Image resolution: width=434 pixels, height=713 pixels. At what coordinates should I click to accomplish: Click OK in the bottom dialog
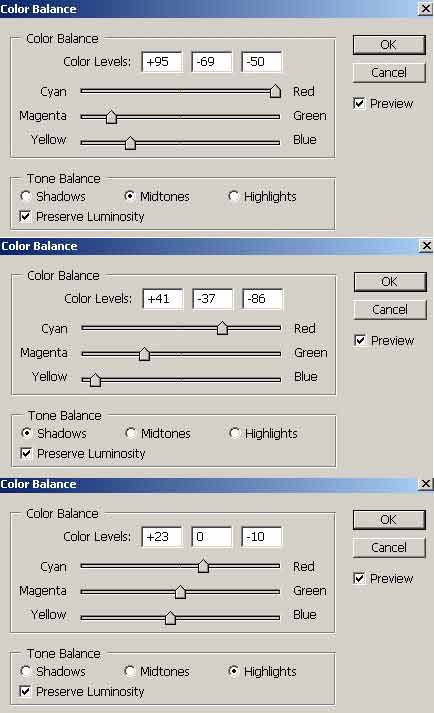pos(389,520)
